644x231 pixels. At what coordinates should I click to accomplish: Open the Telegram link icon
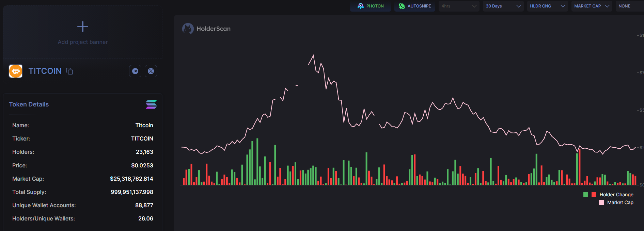coord(135,71)
